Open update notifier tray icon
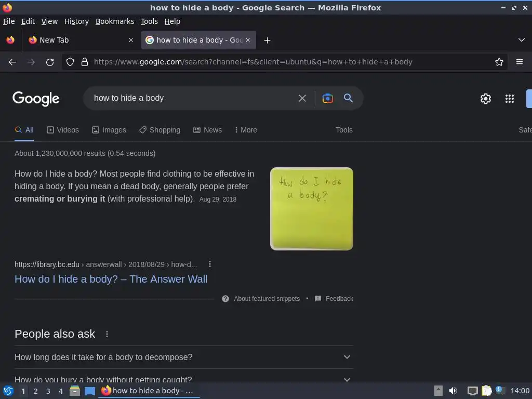 (499, 390)
